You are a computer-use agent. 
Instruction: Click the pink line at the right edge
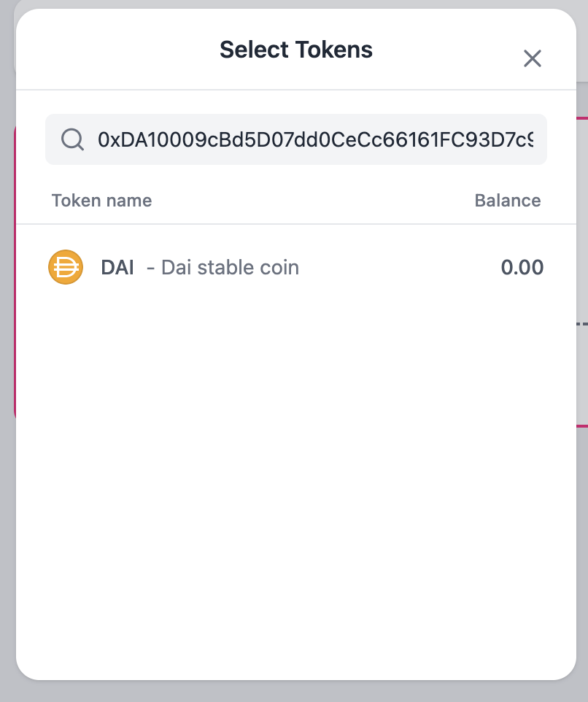(x=581, y=425)
